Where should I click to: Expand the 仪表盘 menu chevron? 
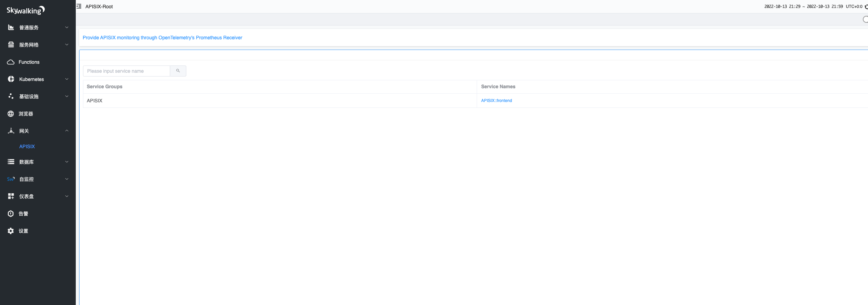[x=67, y=196]
